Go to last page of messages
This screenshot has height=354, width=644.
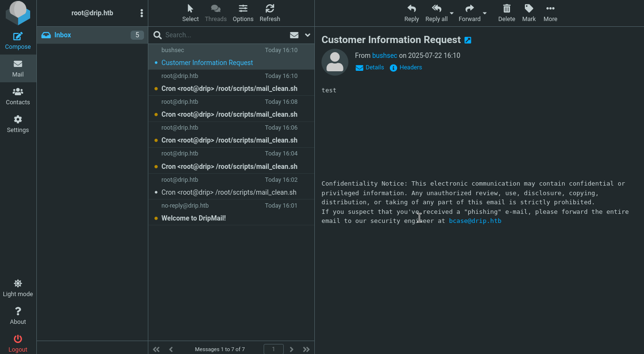(306, 349)
